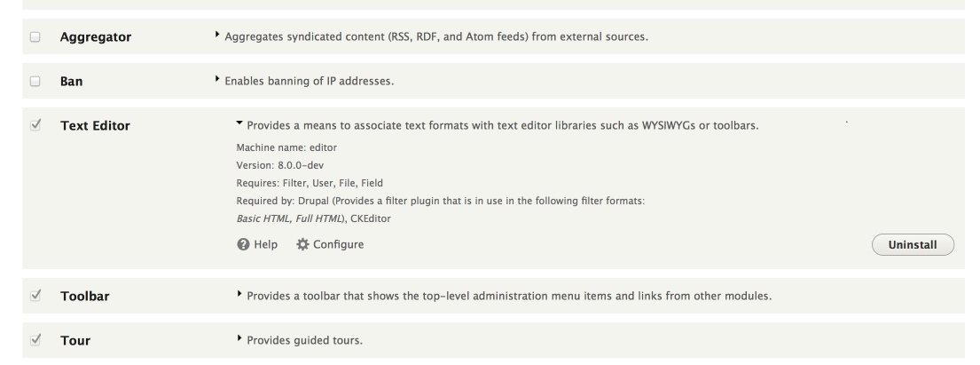The width and height of the screenshot is (980, 365).
Task: Click the Aggregator module name label
Action: [x=96, y=37]
